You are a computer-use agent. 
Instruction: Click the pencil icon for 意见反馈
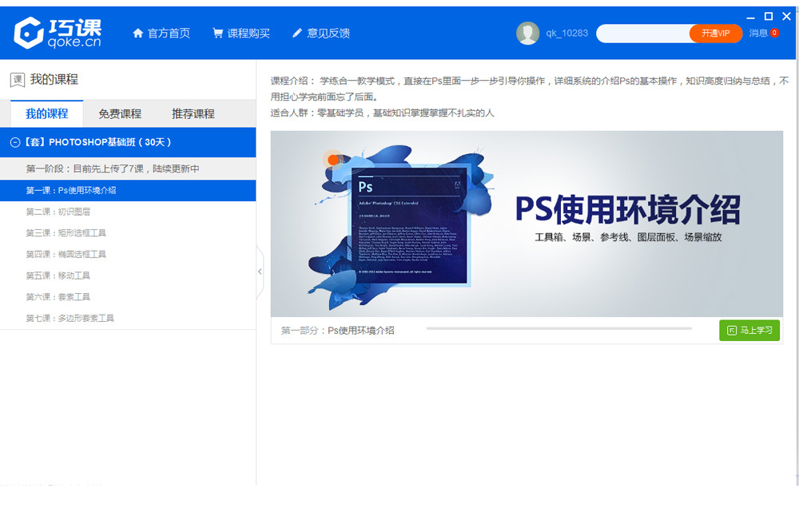[x=297, y=34]
